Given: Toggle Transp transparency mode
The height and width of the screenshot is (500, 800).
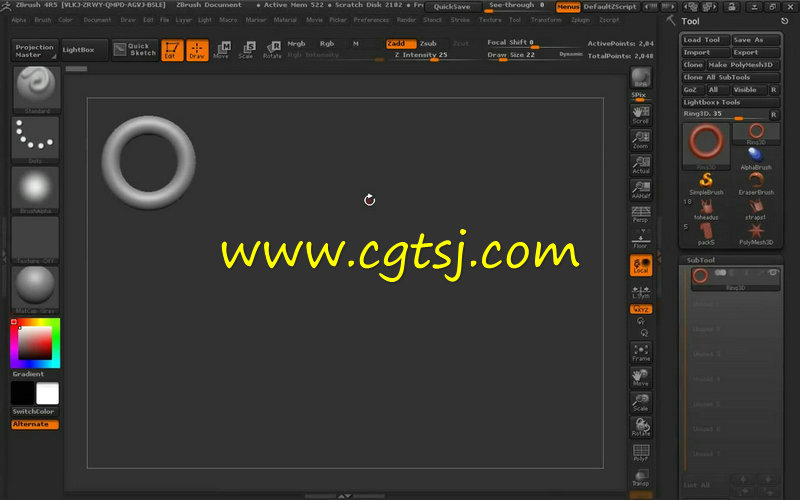Looking at the screenshot, I should [x=641, y=477].
